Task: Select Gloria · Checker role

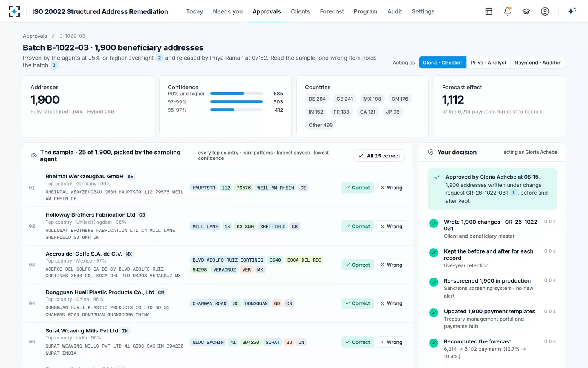Action: 443,63
